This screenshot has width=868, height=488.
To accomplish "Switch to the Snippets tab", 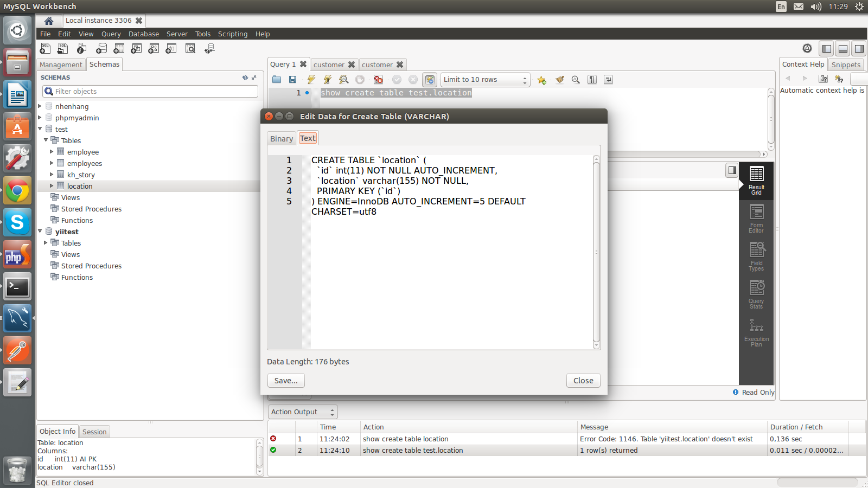I will (846, 65).
